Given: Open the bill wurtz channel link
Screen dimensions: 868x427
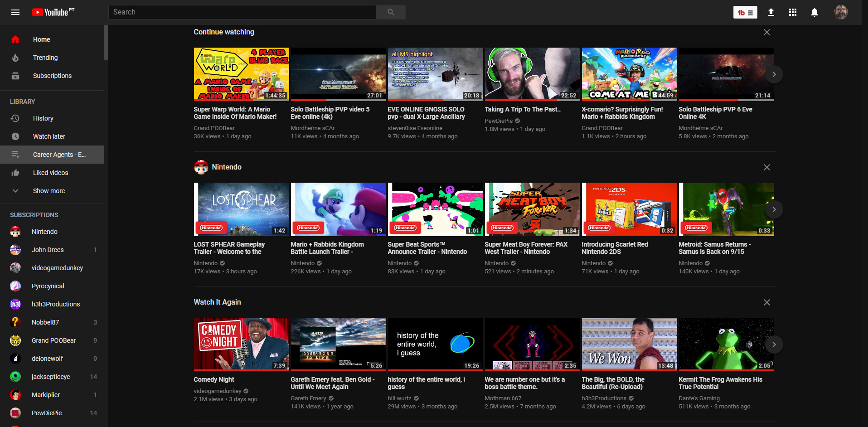Looking at the screenshot, I should coord(399,398).
